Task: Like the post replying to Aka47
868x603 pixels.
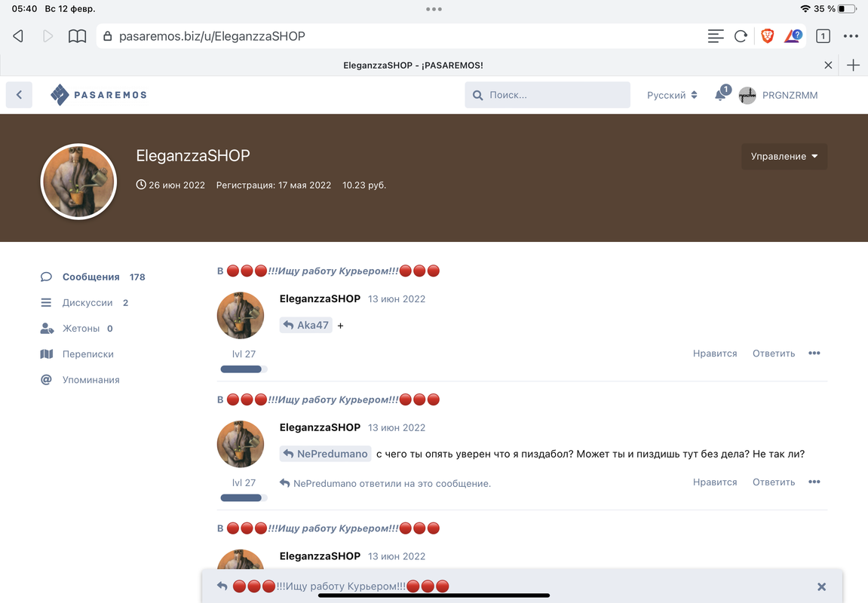Action: (x=715, y=354)
